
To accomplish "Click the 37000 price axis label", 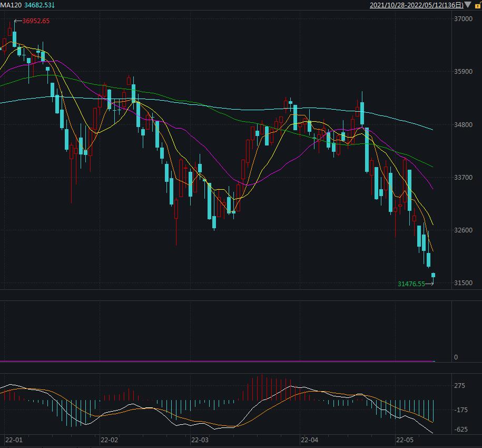I will pos(463,19).
